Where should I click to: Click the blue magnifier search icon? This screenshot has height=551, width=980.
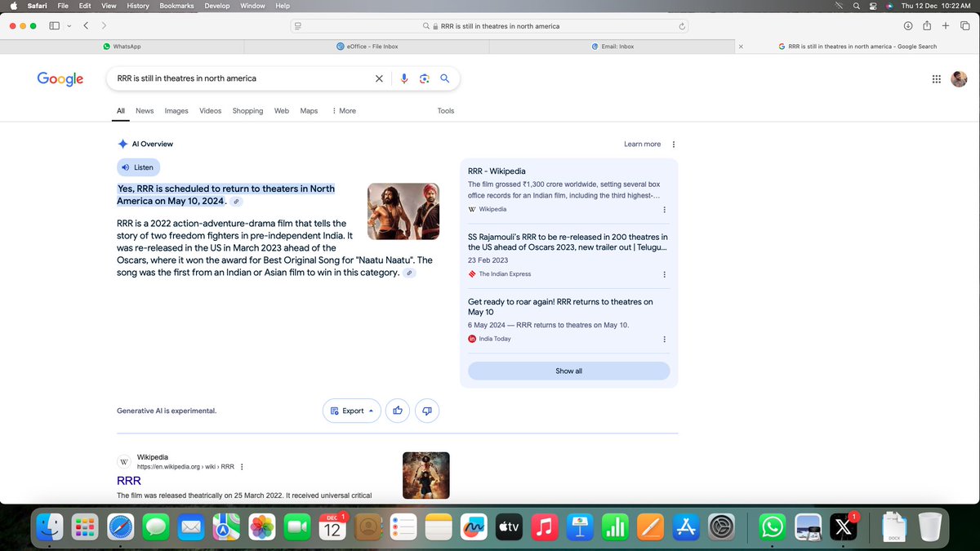[445, 78]
